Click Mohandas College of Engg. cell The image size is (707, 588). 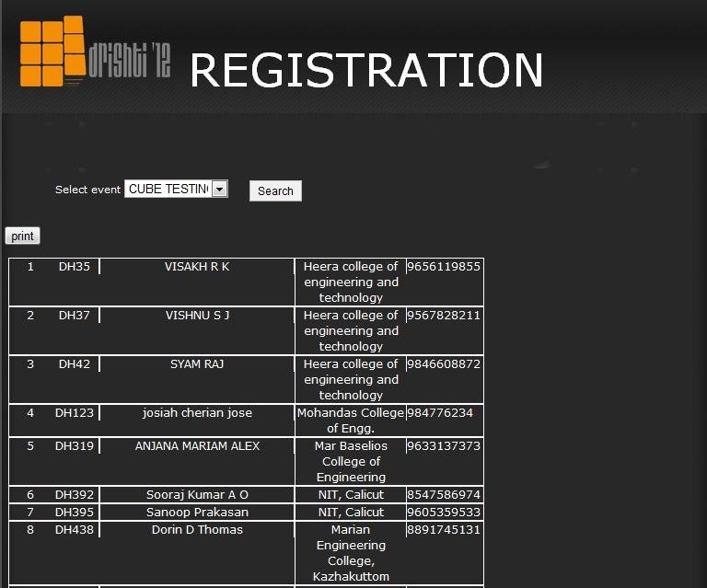pyautogui.click(x=351, y=421)
